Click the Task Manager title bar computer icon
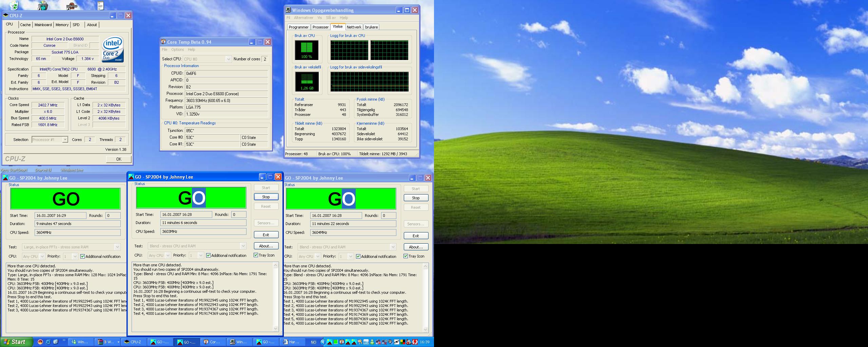The width and height of the screenshot is (868, 347). 288,10
